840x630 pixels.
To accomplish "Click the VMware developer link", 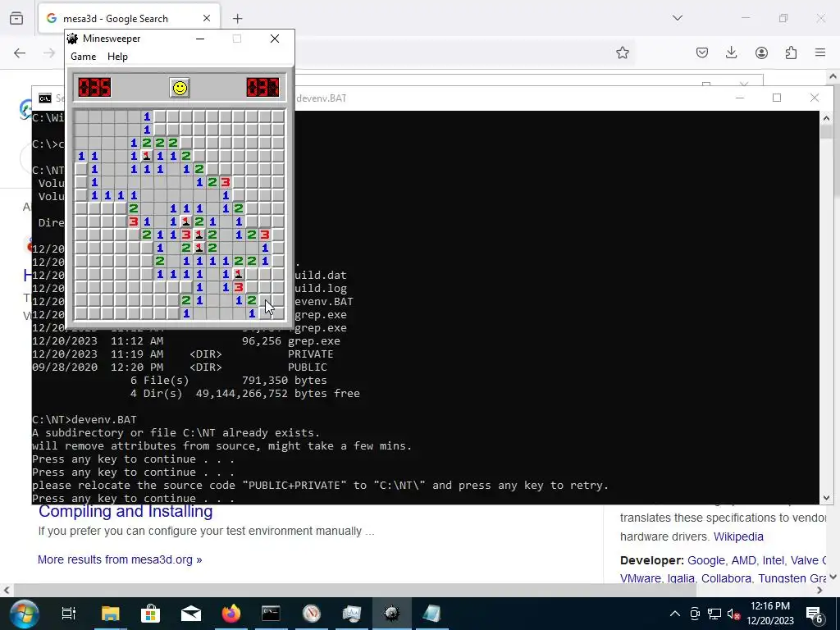I will (640, 578).
